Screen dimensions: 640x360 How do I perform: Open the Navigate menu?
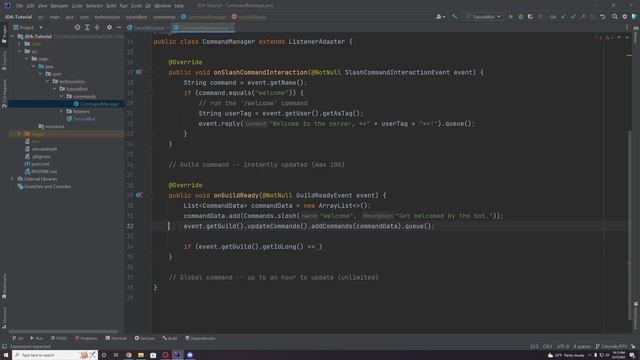point(59,6)
